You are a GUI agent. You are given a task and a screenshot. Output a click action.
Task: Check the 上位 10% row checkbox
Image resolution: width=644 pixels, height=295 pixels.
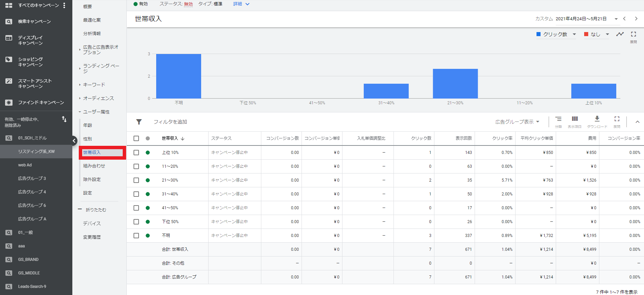pyautogui.click(x=136, y=153)
